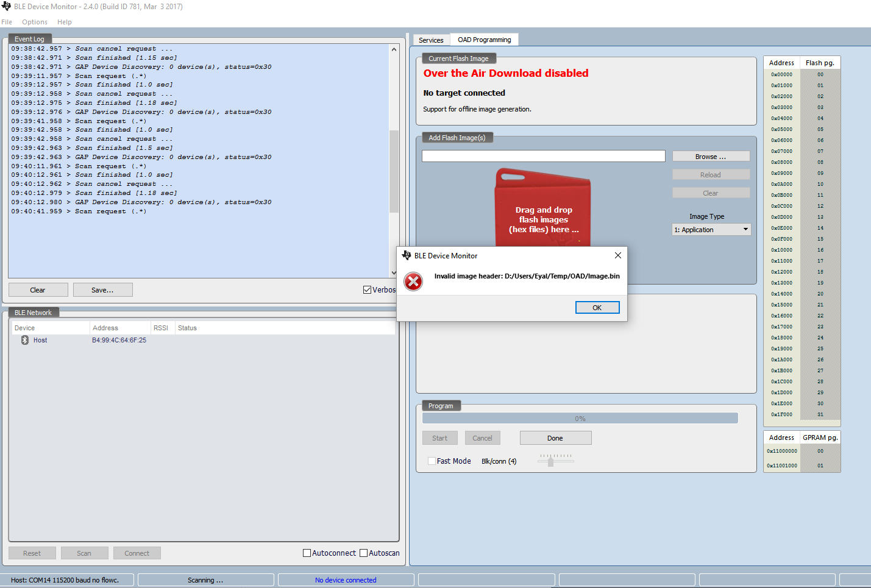Click the 'No device connected' status text
The height and width of the screenshot is (588, 871).
[346, 580]
